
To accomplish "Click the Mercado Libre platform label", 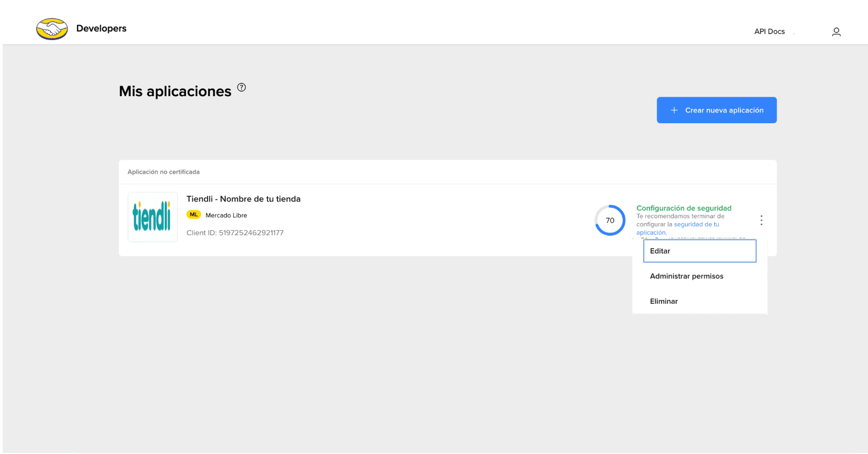I will click(x=226, y=215).
